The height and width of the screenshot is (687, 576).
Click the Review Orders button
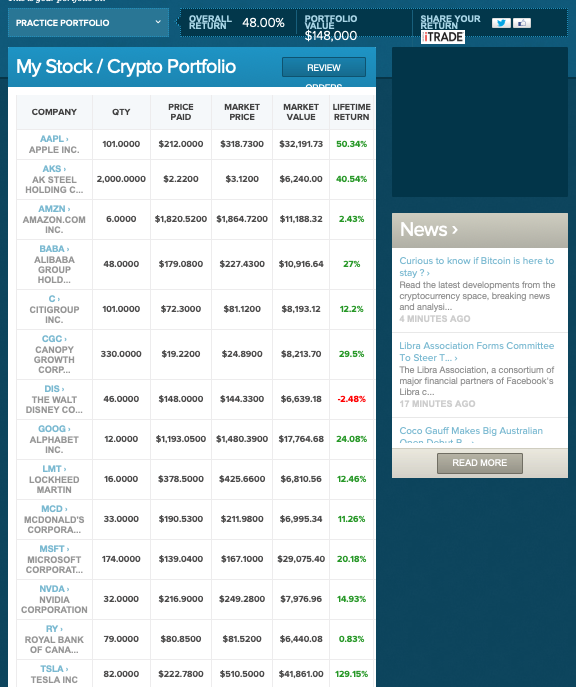click(324, 67)
